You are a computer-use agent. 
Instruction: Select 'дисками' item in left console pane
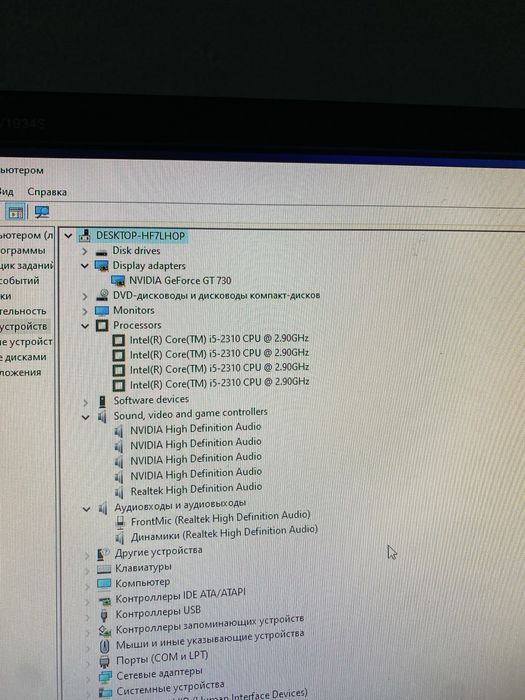click(x=23, y=357)
